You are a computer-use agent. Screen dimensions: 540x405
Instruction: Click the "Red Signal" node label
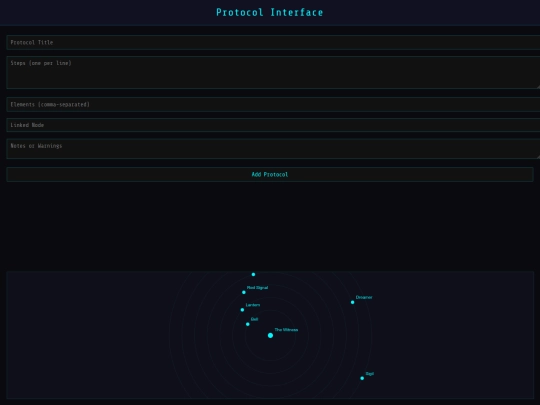(x=257, y=288)
